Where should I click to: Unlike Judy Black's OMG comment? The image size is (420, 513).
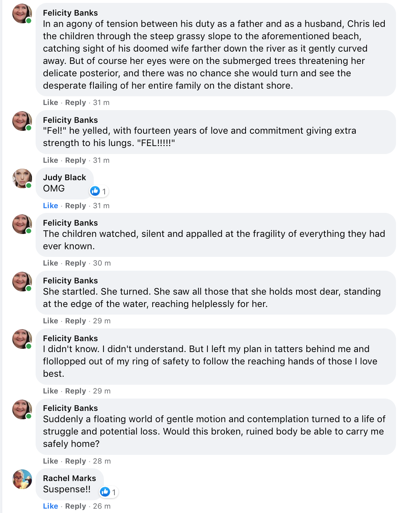[x=51, y=206]
